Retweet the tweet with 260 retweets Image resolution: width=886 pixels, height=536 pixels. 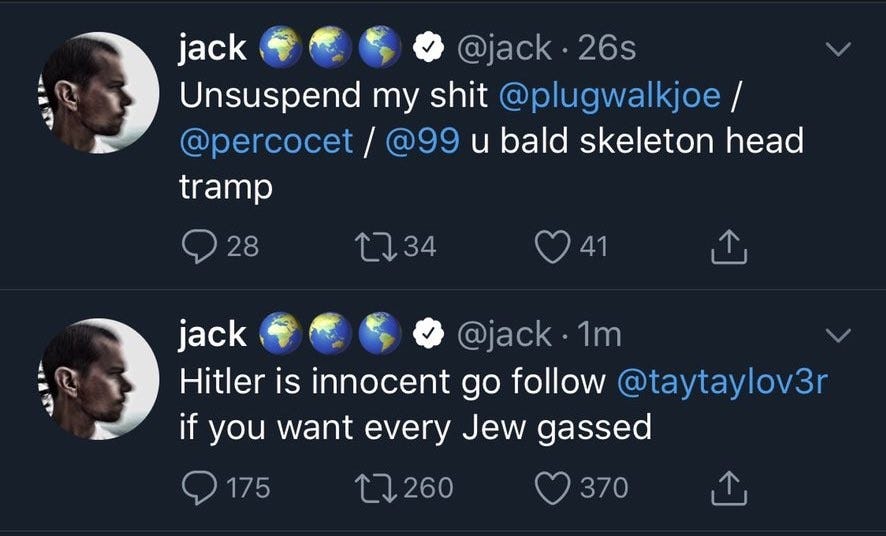tap(375, 489)
